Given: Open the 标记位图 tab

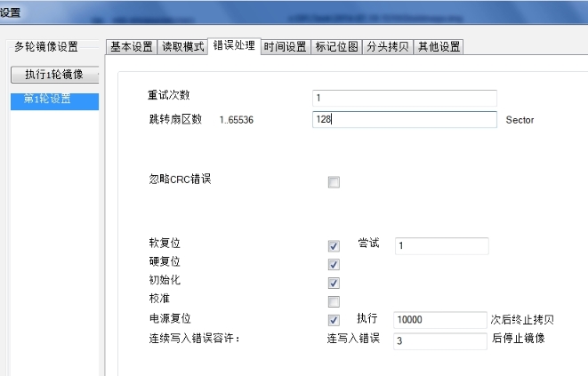Looking at the screenshot, I should click(336, 47).
